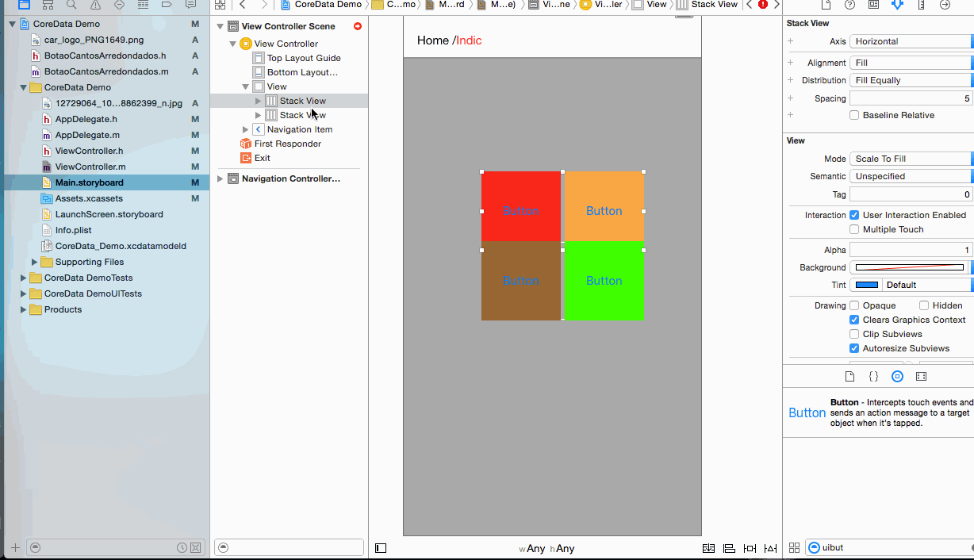Open the Stack embed button in canvas bar
974x560 pixels.
pos(708,548)
